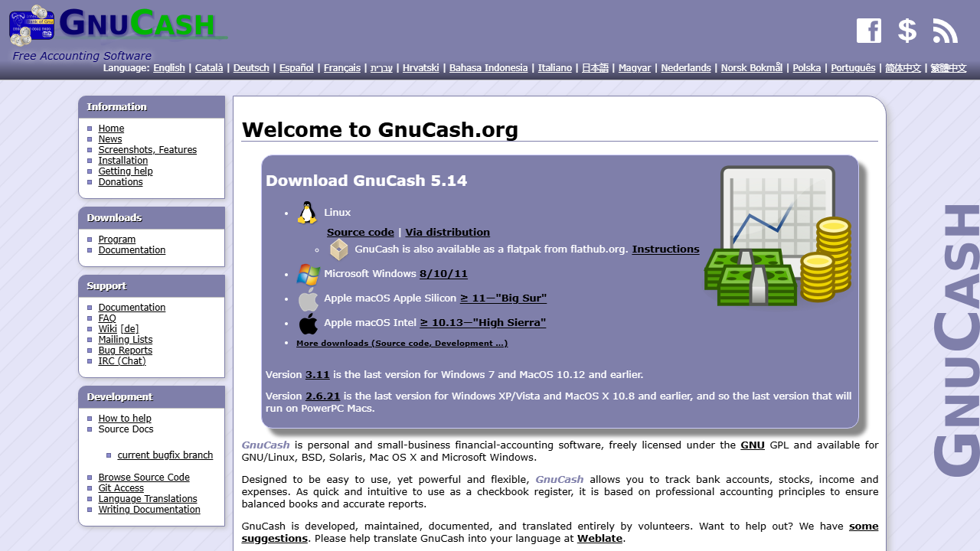The width and height of the screenshot is (980, 551).
Task: Open version 3.11 link
Action: point(317,375)
